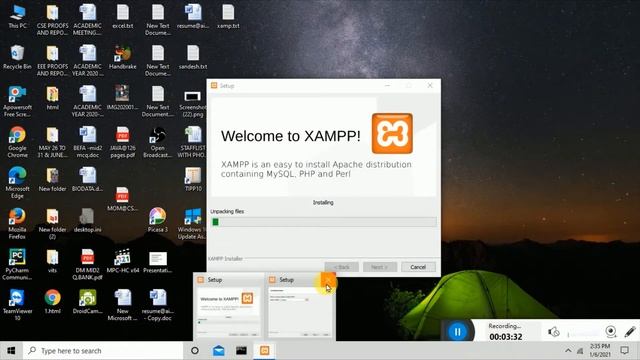Viewport: 640px width, 360px height.
Task: Close the second Setup preview thumbnail
Action: click(328, 280)
